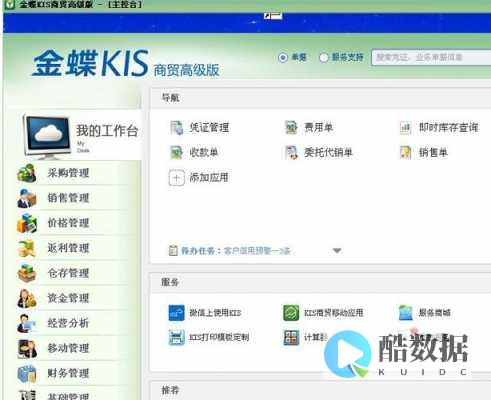The image size is (491, 400).
Task: Launch 费用单 from navigation
Action: (x=309, y=127)
